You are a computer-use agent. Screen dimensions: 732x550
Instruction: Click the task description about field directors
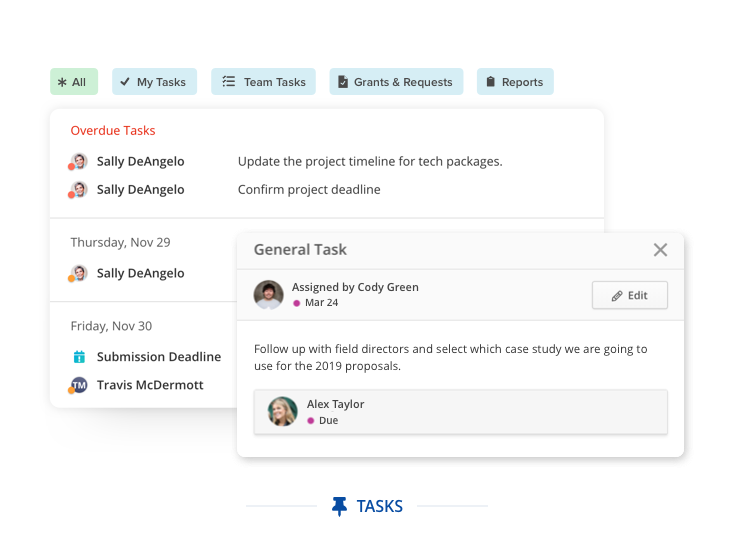[x=450, y=357]
